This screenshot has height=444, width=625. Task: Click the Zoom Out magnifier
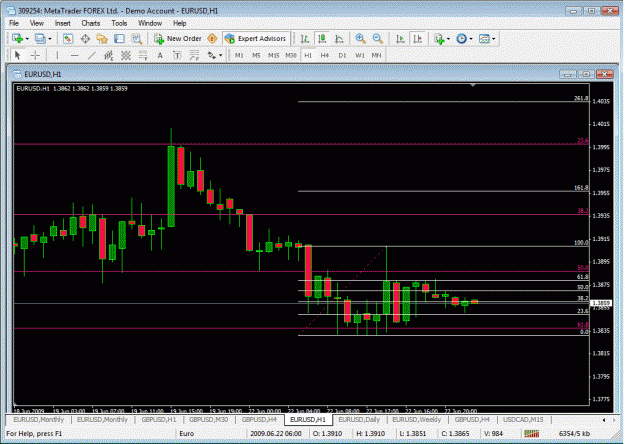click(377, 39)
